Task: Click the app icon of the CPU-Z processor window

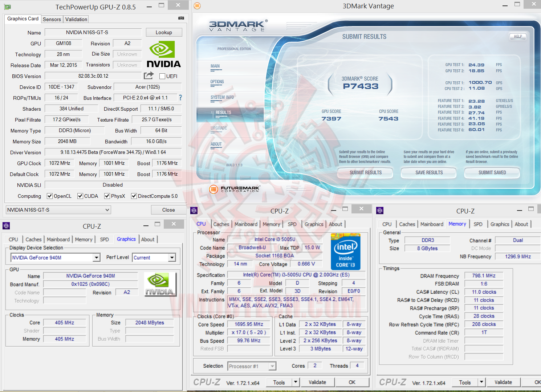Action: [194, 211]
